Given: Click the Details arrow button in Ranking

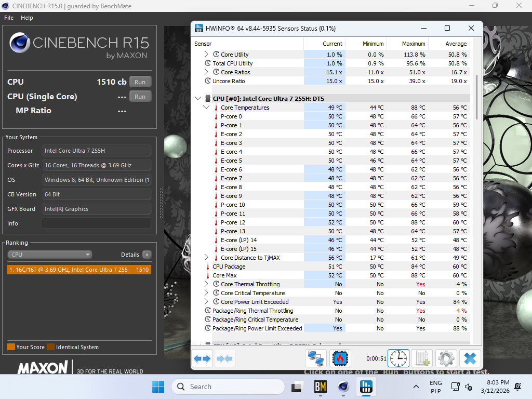Looking at the screenshot, I should click(x=147, y=255).
